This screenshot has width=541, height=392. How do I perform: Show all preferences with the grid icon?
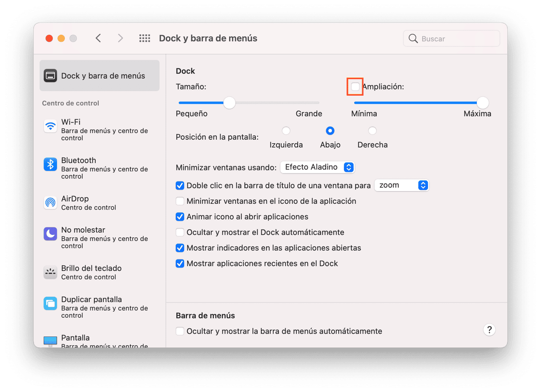pos(145,38)
